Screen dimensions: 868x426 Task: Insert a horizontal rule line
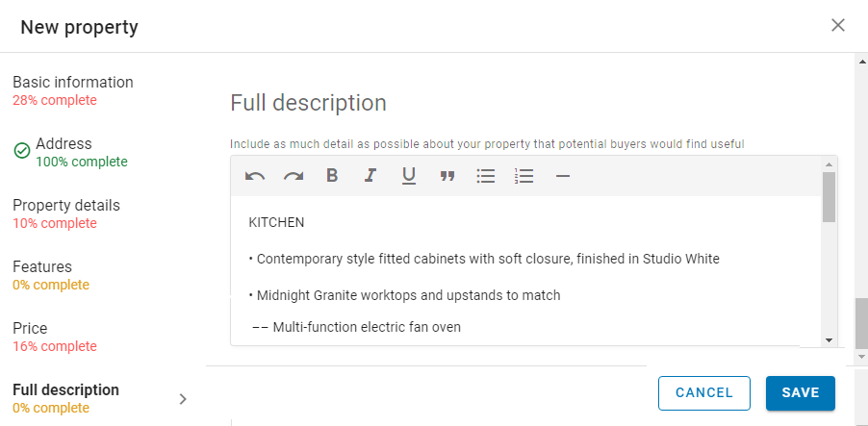[x=563, y=176]
